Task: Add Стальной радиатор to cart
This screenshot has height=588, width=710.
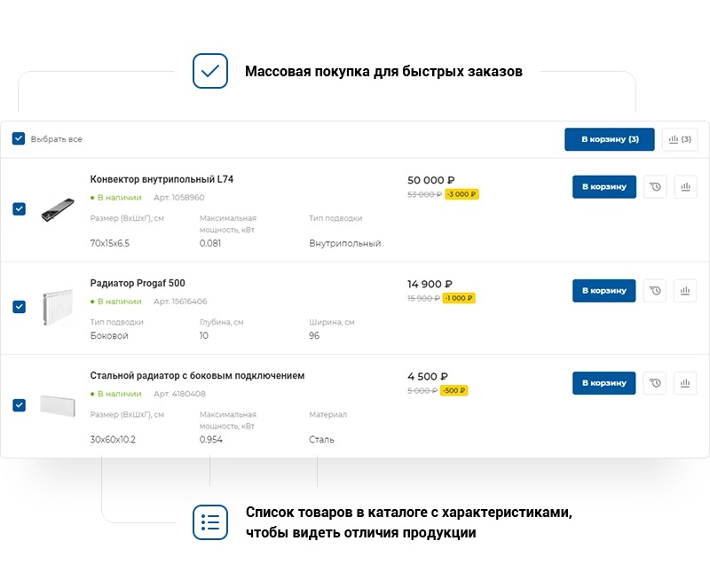Action: pos(604,383)
